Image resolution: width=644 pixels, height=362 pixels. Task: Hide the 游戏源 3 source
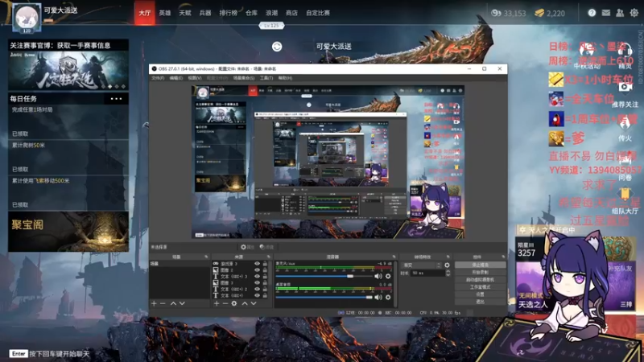click(x=257, y=264)
